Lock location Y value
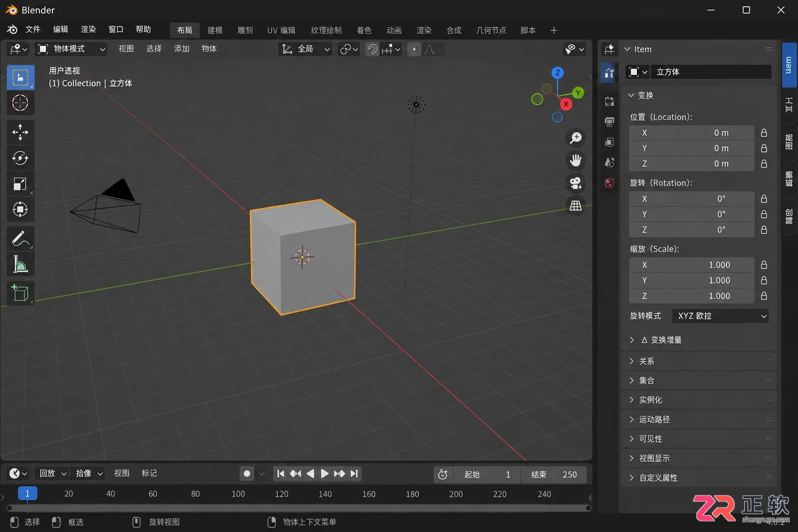798x532 pixels. pos(764,149)
